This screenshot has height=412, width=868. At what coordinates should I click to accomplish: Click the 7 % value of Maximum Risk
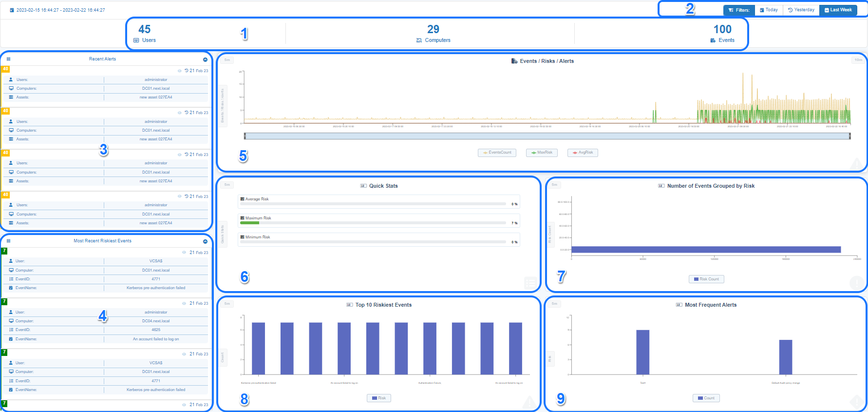click(514, 223)
